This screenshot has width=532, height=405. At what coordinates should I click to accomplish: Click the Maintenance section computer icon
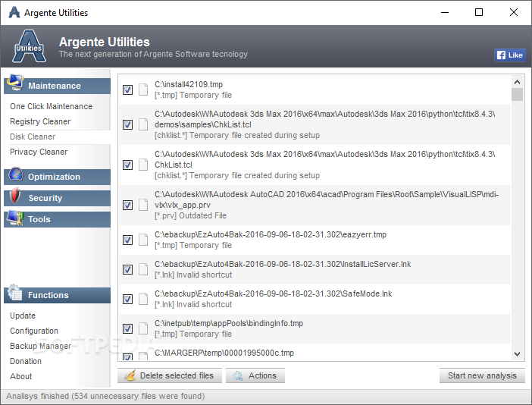[15, 83]
